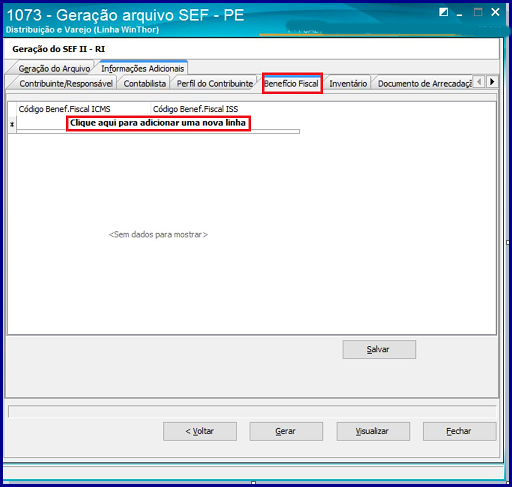Open the Contabilista tab

[145, 83]
